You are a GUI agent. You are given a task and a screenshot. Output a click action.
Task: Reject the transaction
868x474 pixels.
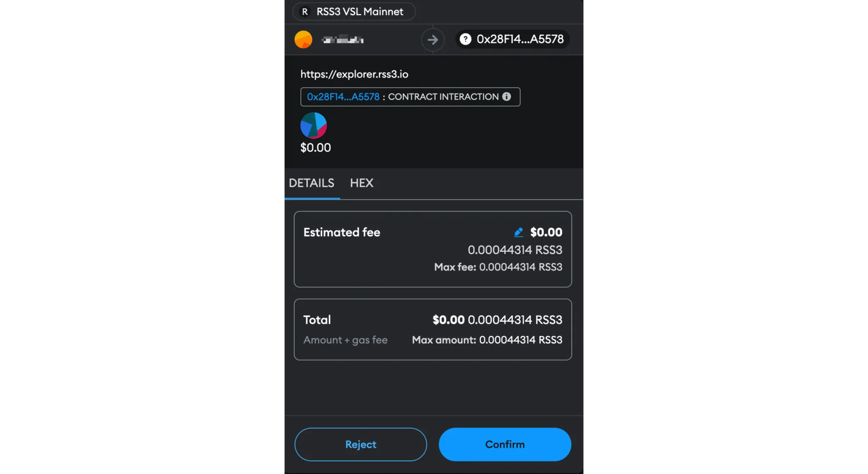click(361, 444)
